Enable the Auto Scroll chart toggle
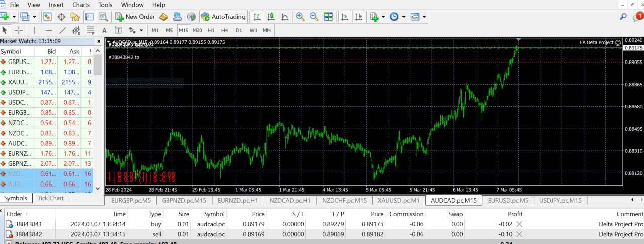The image size is (644, 244). (x=345, y=17)
